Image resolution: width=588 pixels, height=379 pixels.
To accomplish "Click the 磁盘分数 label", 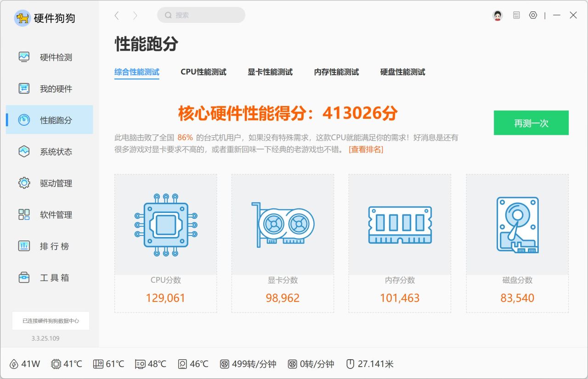I will [x=517, y=280].
